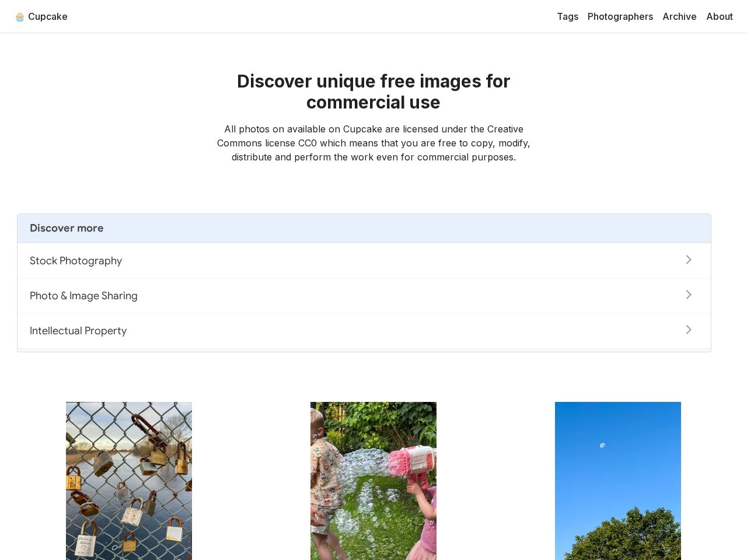Open the Cupcake site name link

coord(48,16)
